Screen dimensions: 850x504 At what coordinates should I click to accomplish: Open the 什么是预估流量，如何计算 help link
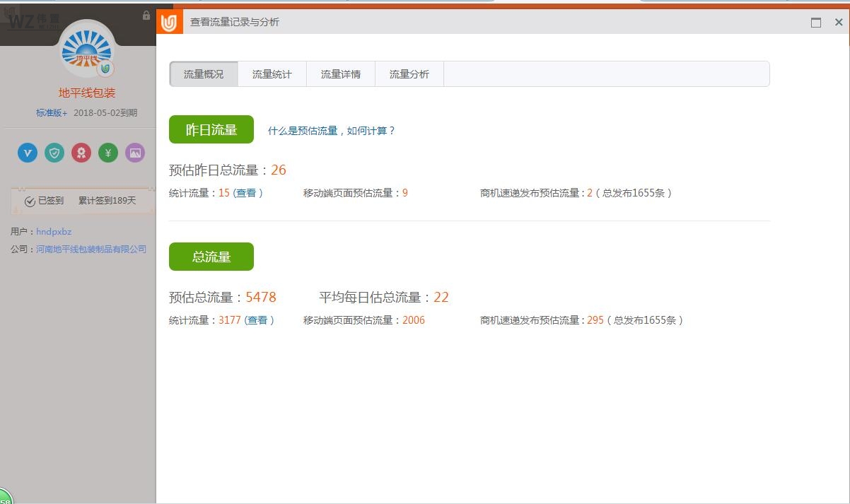pos(332,131)
